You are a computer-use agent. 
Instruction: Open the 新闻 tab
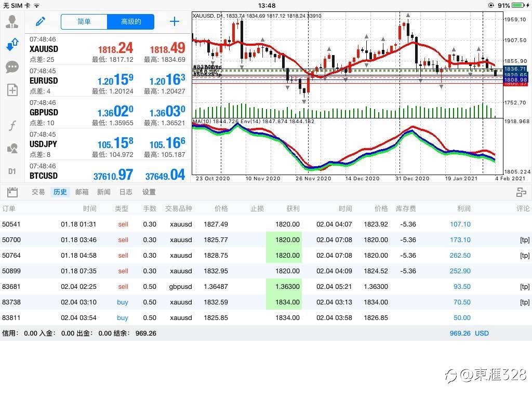[x=103, y=192]
